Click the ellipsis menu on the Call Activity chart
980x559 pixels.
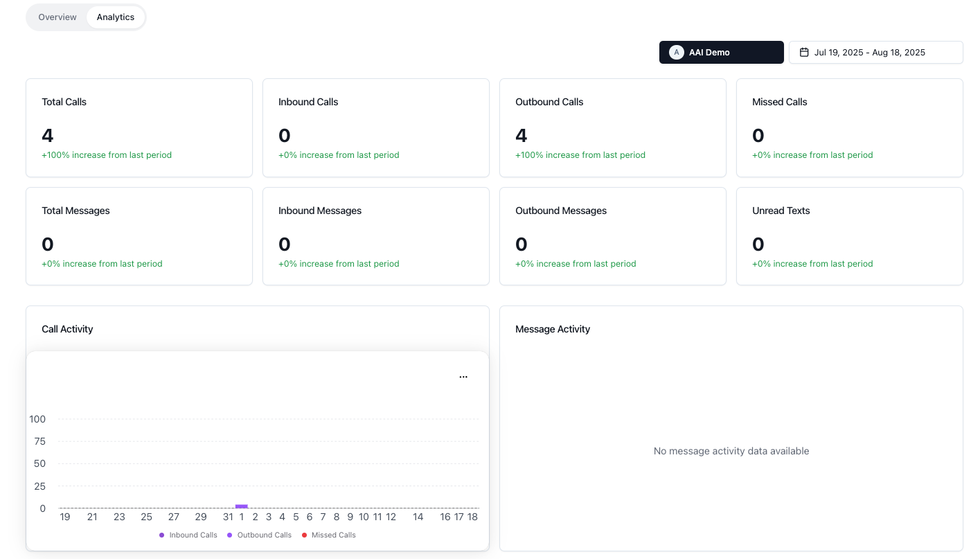pos(463,376)
